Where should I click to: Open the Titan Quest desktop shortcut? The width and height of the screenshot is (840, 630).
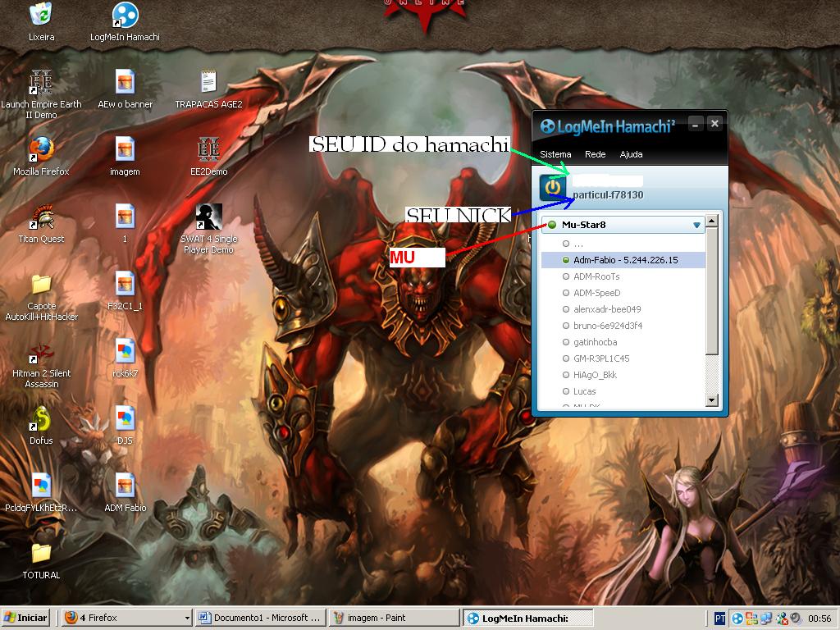(41, 217)
